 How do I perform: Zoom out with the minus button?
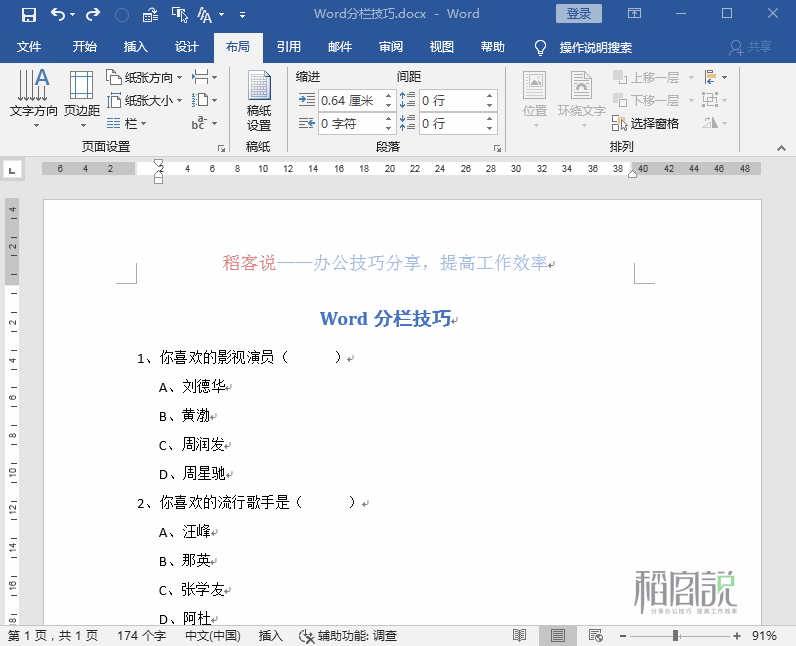pos(623,636)
